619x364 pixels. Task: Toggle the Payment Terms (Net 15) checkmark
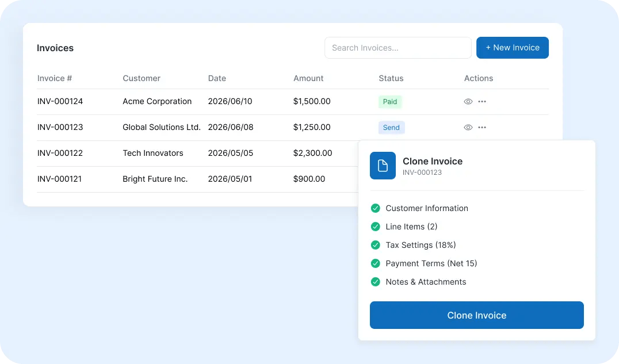[376, 263]
